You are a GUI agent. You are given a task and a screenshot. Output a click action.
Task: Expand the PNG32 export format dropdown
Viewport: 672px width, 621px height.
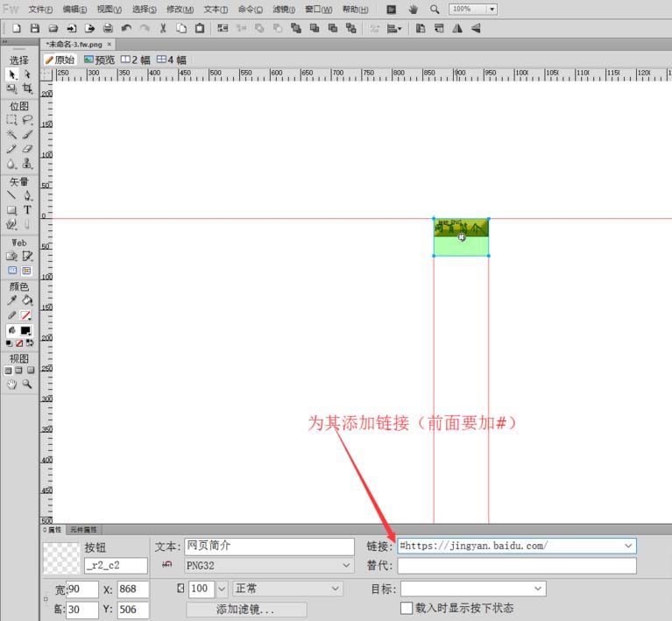tap(346, 566)
